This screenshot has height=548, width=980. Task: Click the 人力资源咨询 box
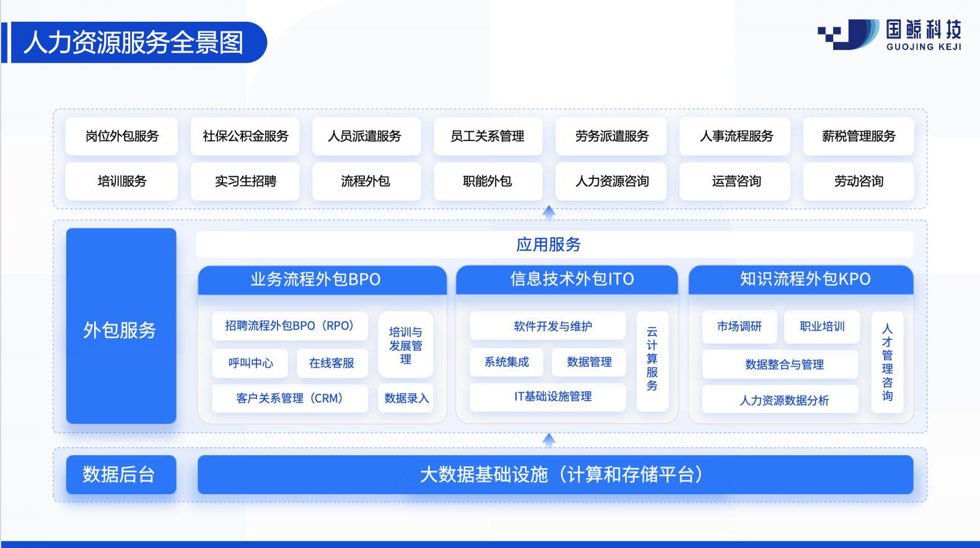[611, 181]
